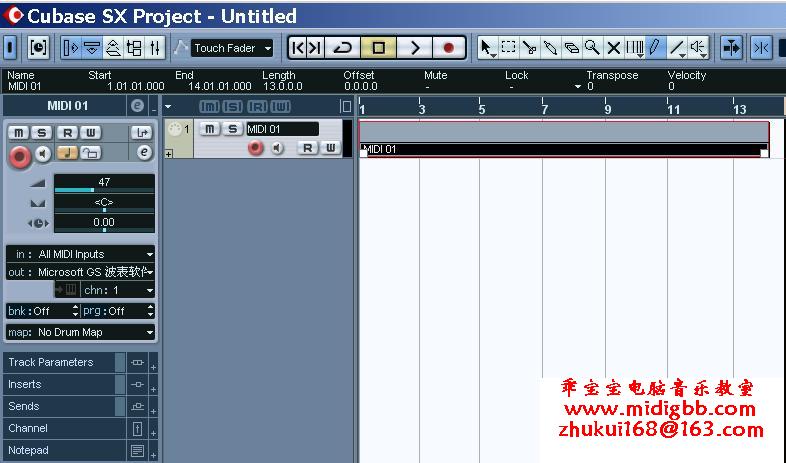Toggle the Event Infoline display icon
Viewport: 786px width, 463px height.
(92, 48)
